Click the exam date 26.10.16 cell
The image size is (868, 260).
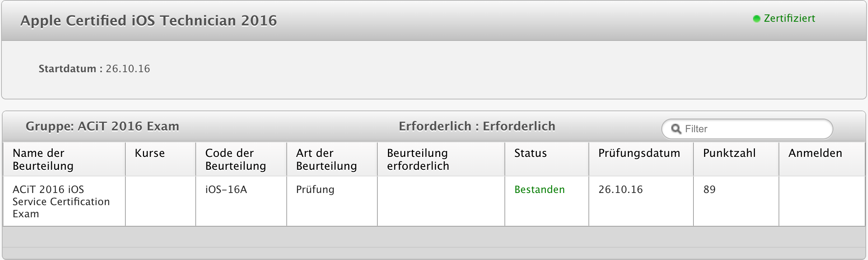(620, 190)
